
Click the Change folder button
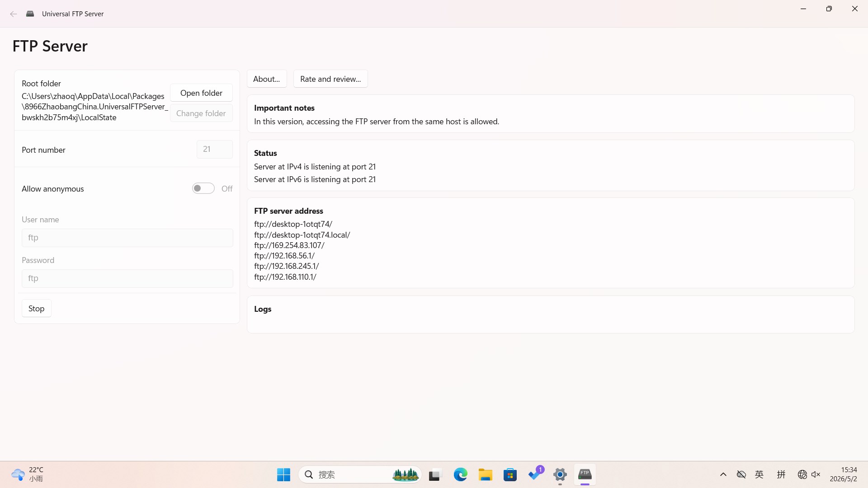point(201,113)
